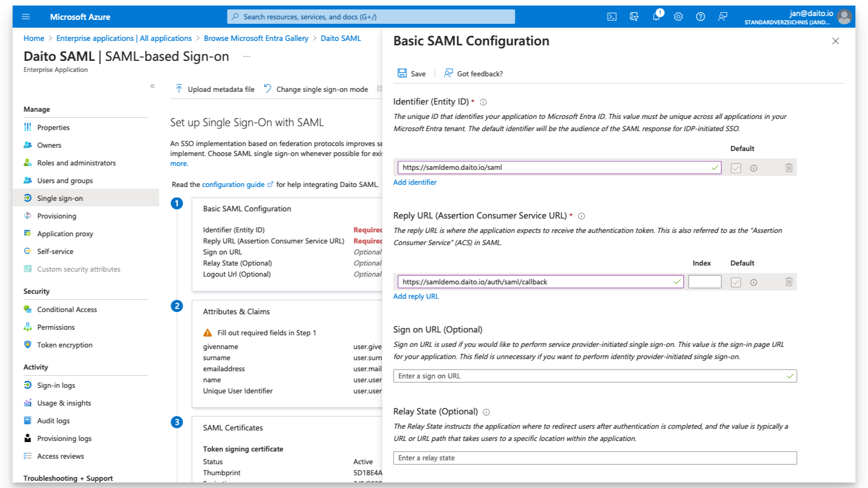Click the Save button label
This screenshot has width=868, height=488.
(x=418, y=74)
